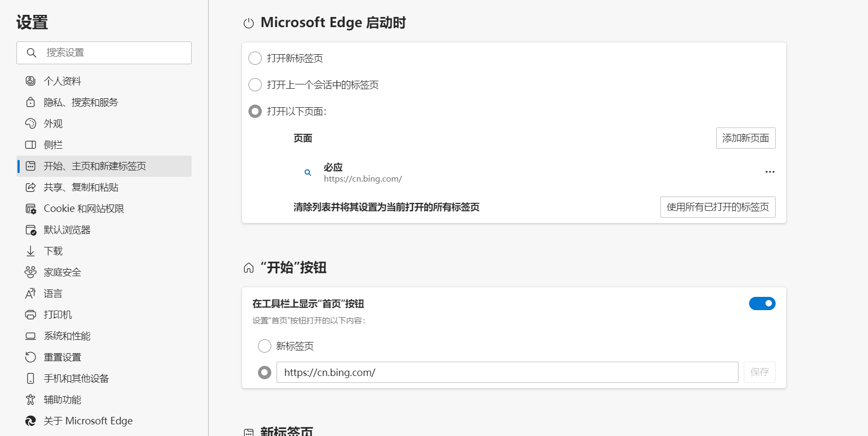Viewport: 868px width, 436px height.
Task: Select 新标签页 radio for home button
Action: (x=264, y=346)
